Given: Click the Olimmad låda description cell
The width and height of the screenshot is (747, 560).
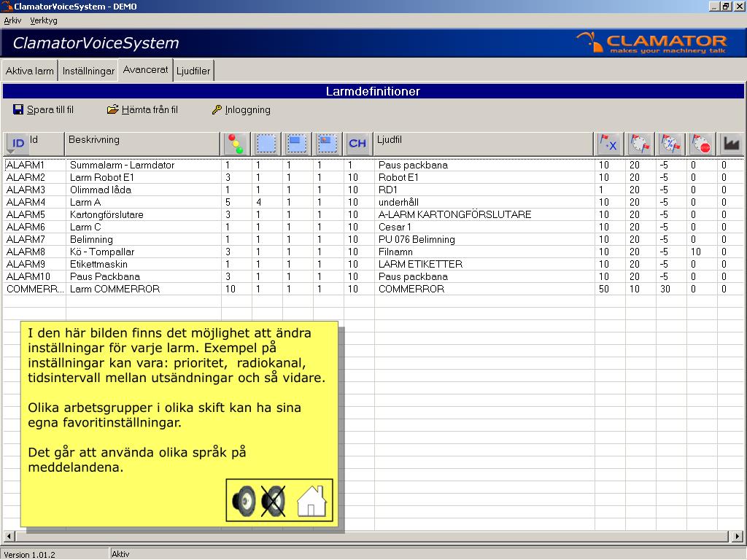Looking at the screenshot, I should (144, 190).
